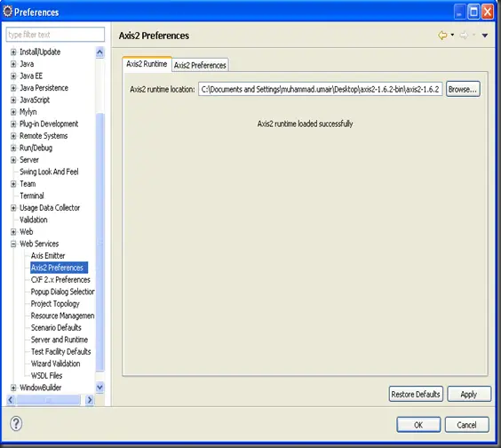501x448 pixels.
Task: Select the WindowBuilder label
Action: (40, 388)
